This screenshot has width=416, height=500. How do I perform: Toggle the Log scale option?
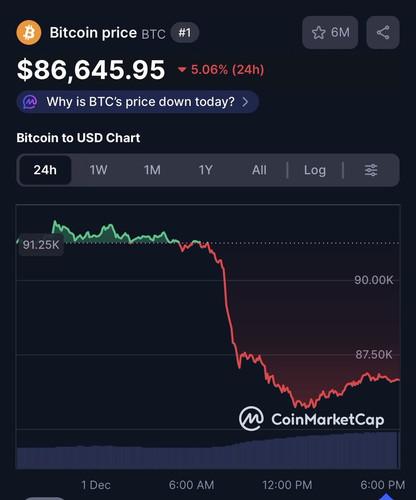click(315, 170)
